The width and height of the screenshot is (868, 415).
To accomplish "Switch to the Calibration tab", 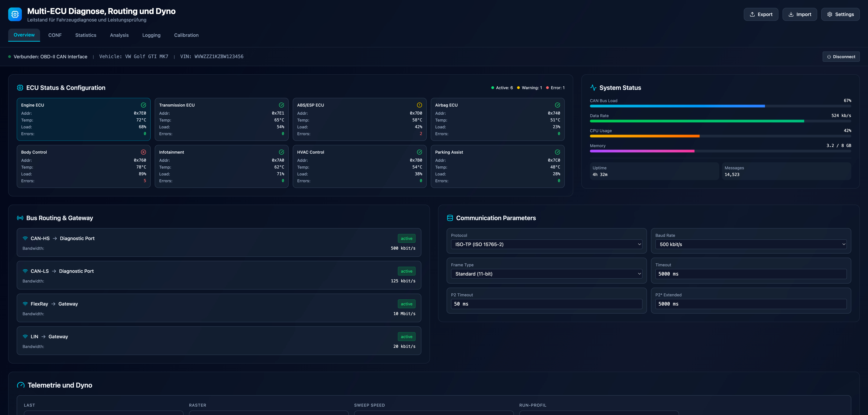I will pos(186,35).
